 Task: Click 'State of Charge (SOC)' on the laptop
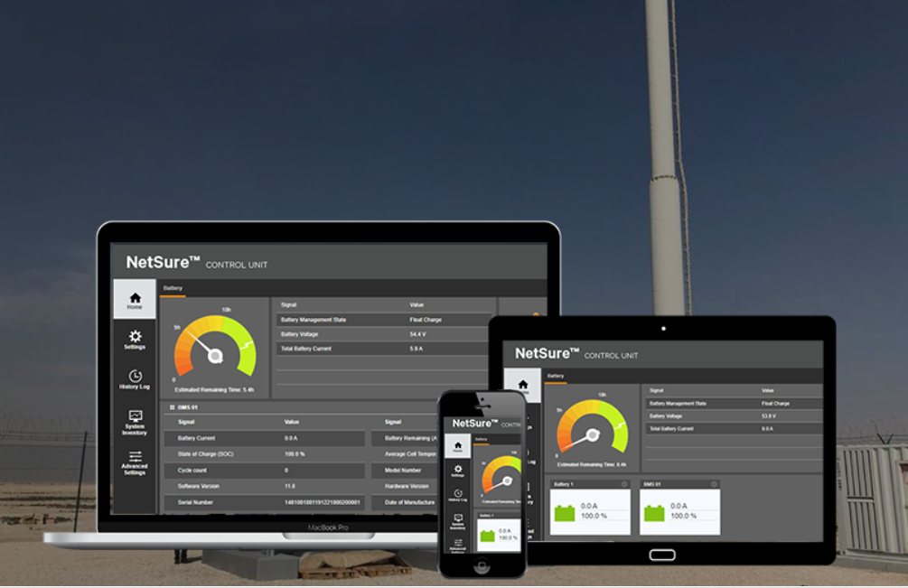tap(206, 453)
